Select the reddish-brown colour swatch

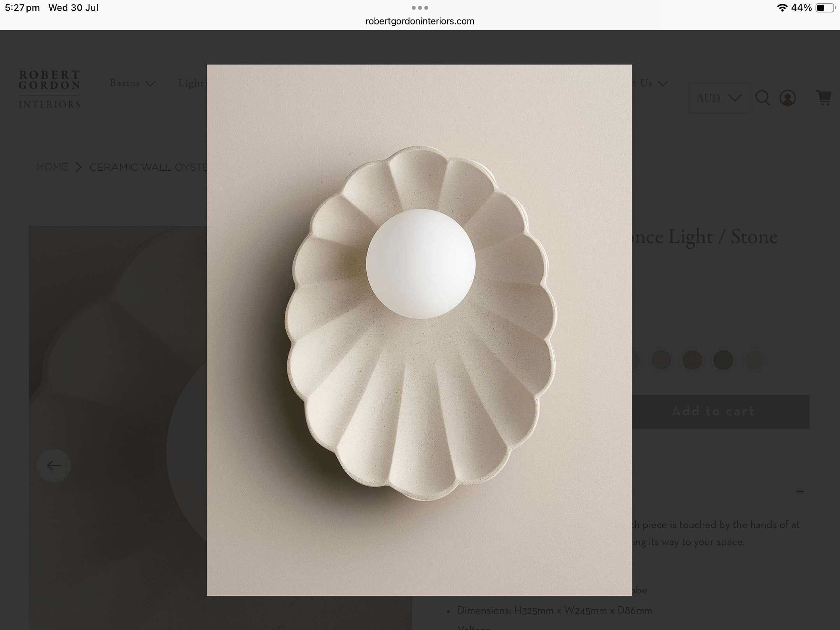point(692,360)
